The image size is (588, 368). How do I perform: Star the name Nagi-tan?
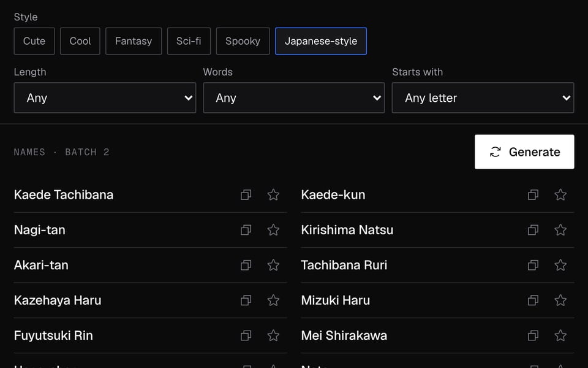point(273,230)
